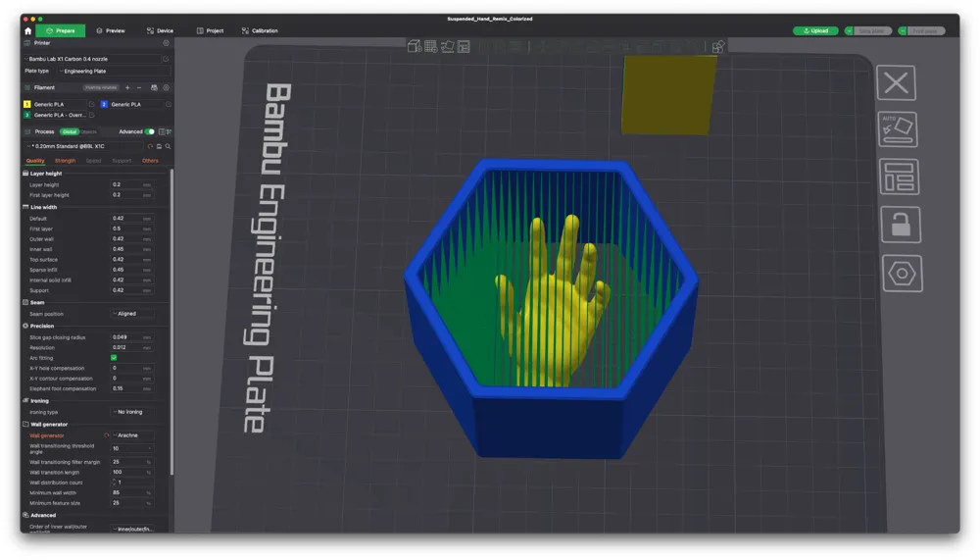980x560 pixels.
Task: Click the arrange layout icon on the plate
Action: tap(898, 178)
